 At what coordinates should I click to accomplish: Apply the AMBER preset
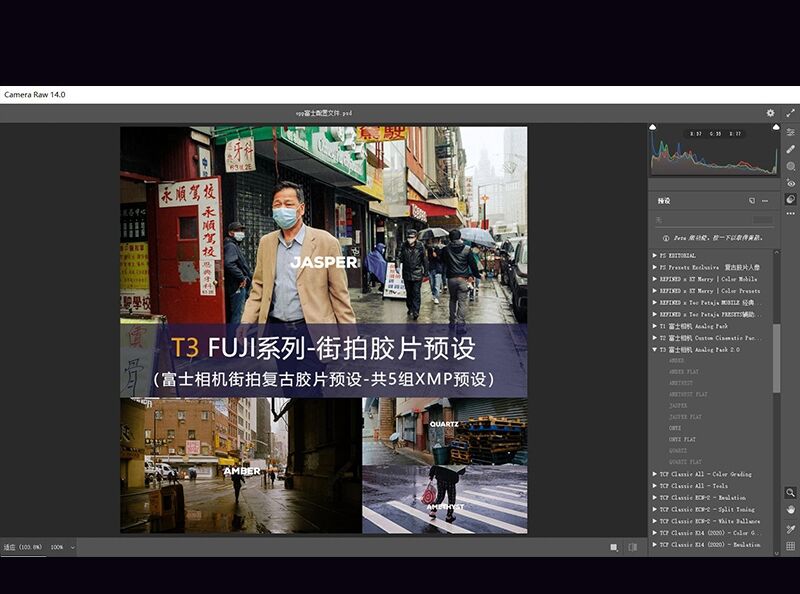click(x=677, y=360)
